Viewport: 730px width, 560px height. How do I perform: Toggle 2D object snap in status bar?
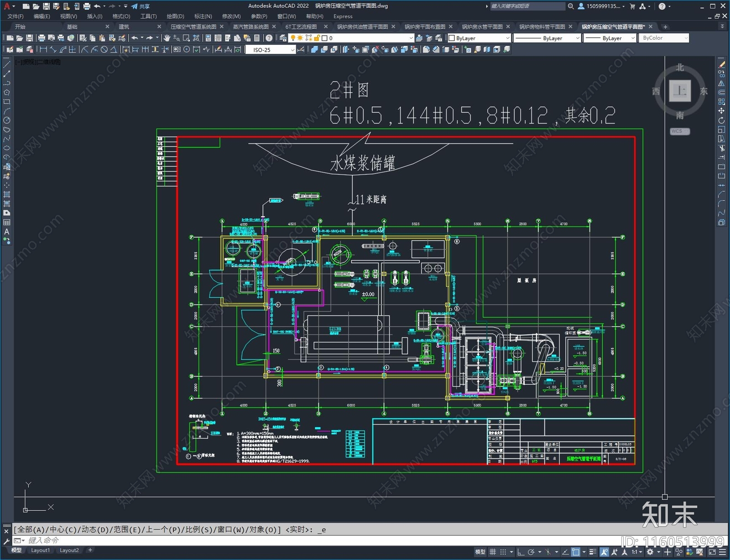point(576,552)
